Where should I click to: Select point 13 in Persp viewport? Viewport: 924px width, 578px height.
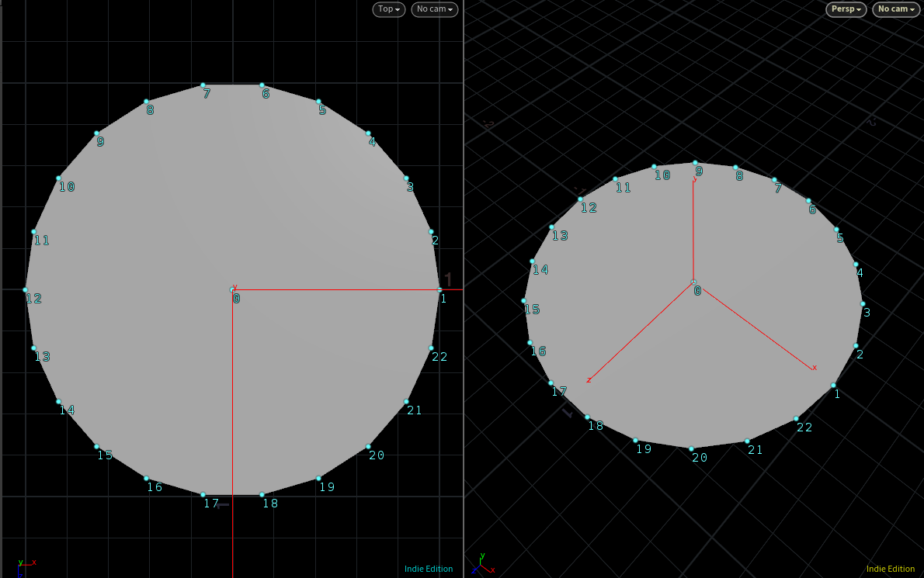[551, 227]
